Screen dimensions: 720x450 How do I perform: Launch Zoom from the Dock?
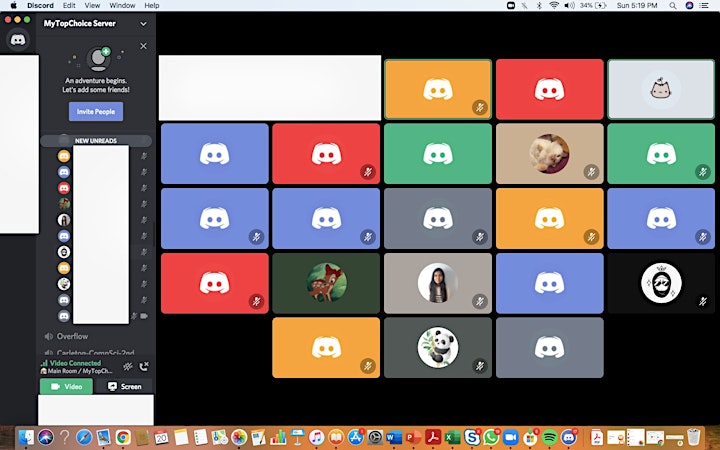[511, 437]
